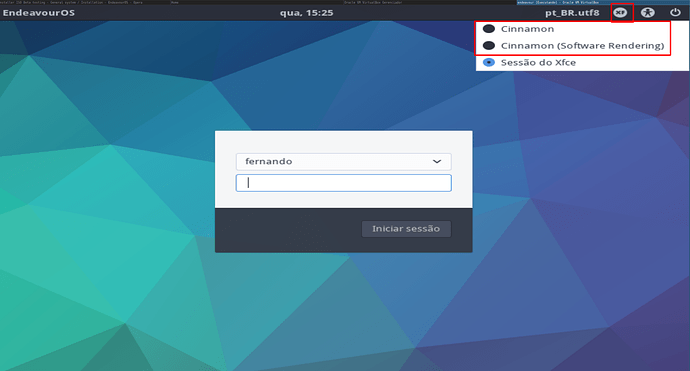Open the accessibility menu icon

[x=647, y=13]
